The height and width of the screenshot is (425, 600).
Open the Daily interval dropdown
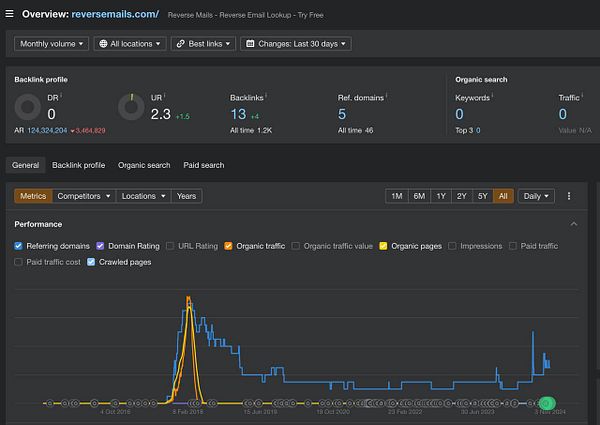536,196
